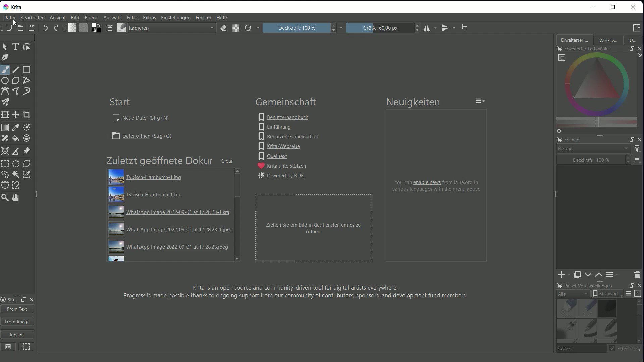The width and height of the screenshot is (644, 362).
Task: Click the Inpaint button
Action: tap(17, 335)
